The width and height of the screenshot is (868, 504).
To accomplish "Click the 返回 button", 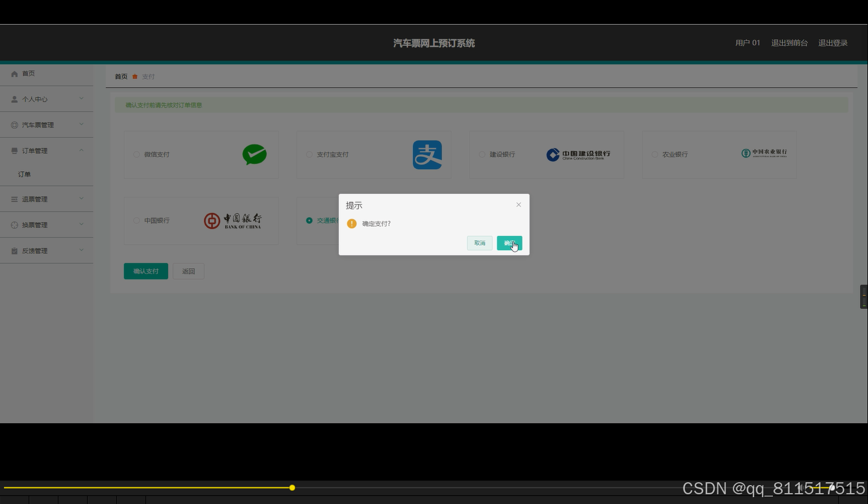I will pyautogui.click(x=188, y=271).
